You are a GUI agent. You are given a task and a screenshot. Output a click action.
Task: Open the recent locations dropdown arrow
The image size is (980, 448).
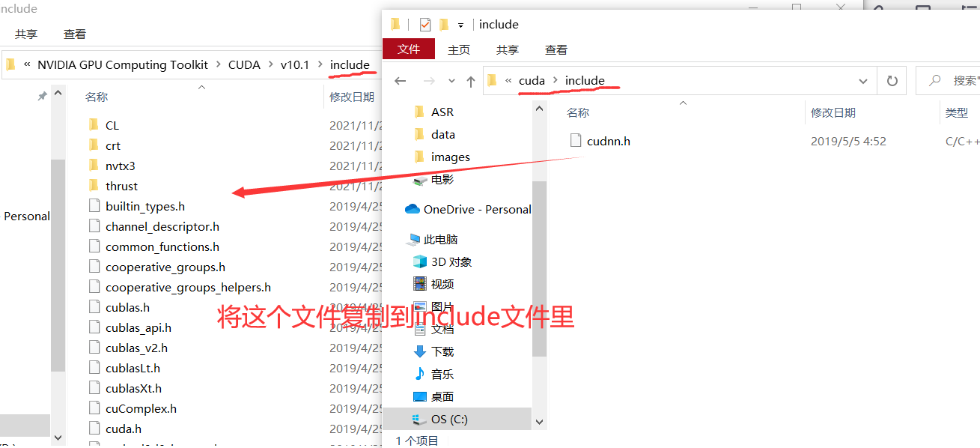point(451,81)
